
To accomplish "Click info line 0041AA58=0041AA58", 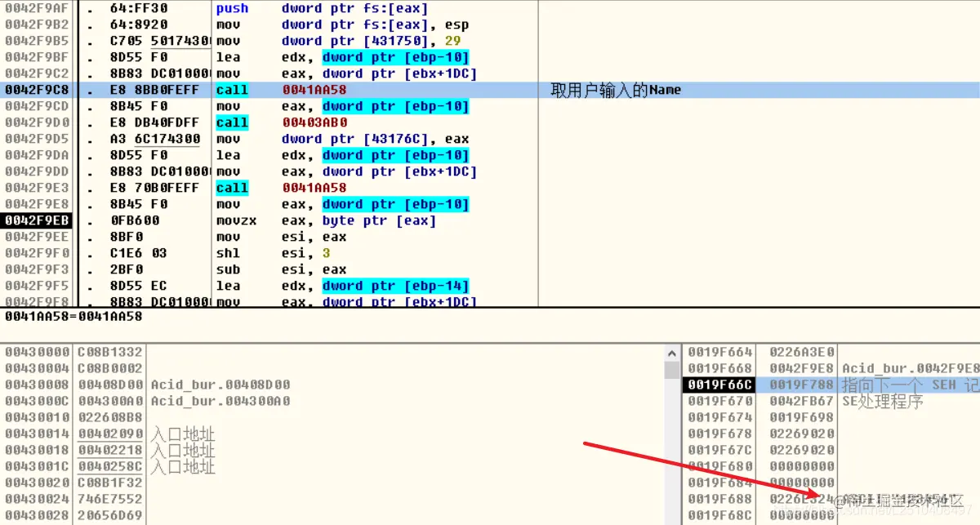I will click(73, 315).
